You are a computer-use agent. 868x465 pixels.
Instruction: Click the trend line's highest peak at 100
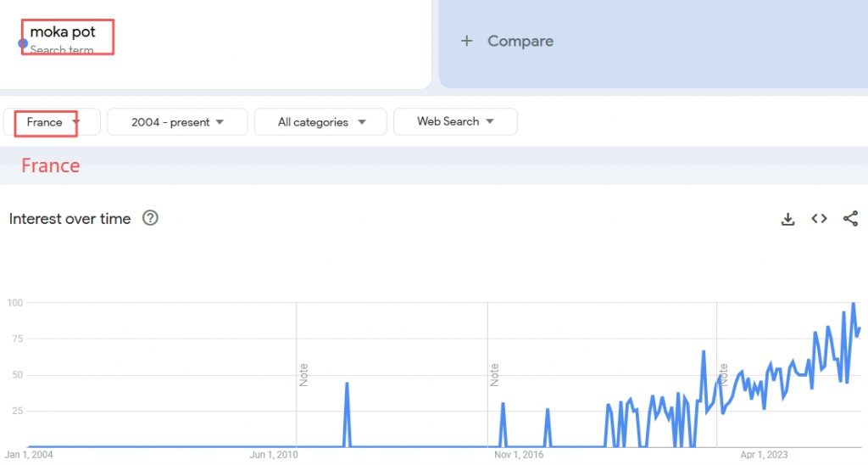tap(853, 304)
